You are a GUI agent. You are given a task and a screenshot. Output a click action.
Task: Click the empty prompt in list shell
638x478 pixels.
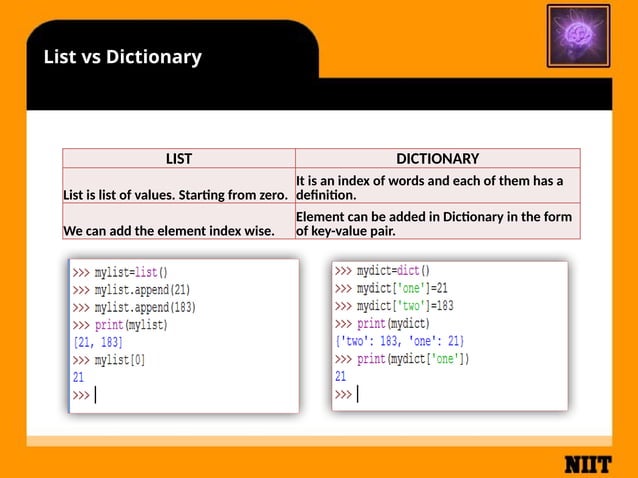click(85, 395)
